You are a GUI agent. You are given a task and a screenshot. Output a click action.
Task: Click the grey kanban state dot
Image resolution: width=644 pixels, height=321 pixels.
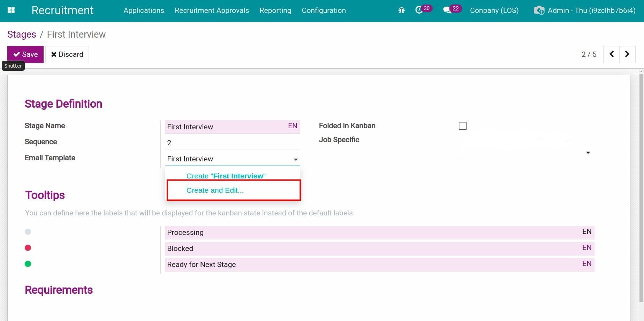[28, 231]
